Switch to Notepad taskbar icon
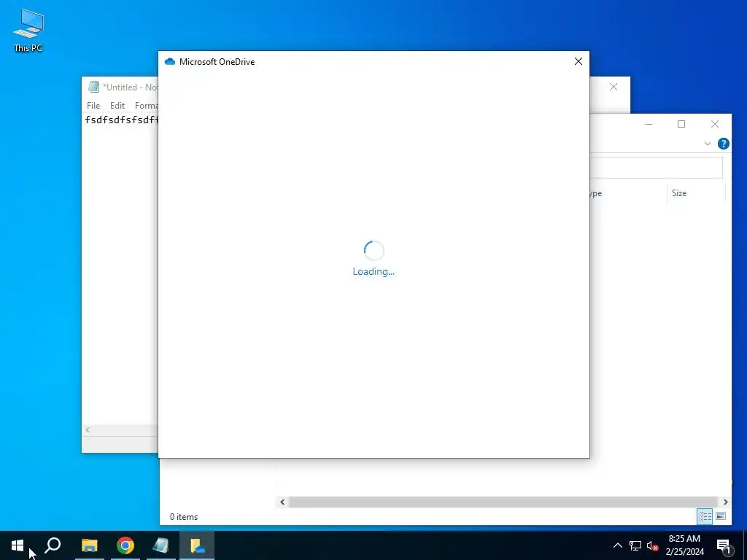The width and height of the screenshot is (747, 560). tap(161, 545)
